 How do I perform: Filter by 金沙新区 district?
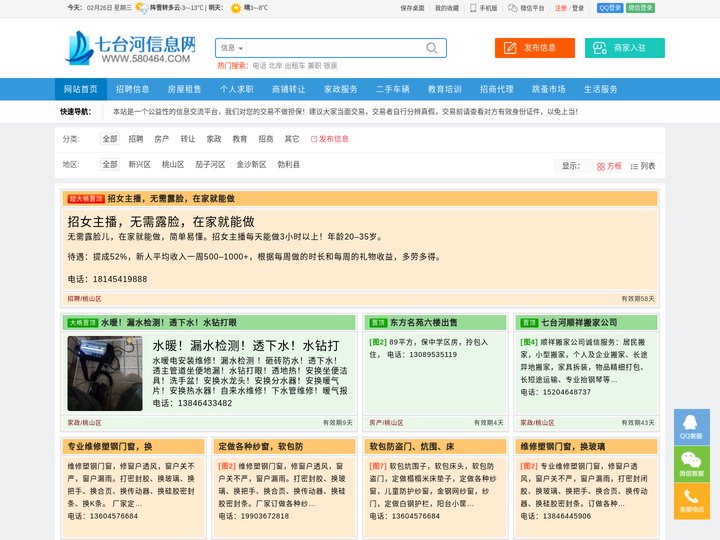tap(251, 164)
